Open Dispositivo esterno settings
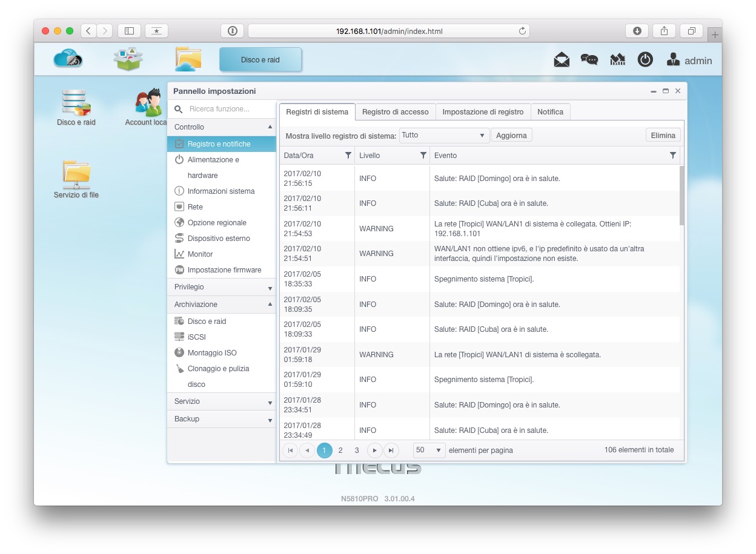756x554 pixels. click(222, 239)
